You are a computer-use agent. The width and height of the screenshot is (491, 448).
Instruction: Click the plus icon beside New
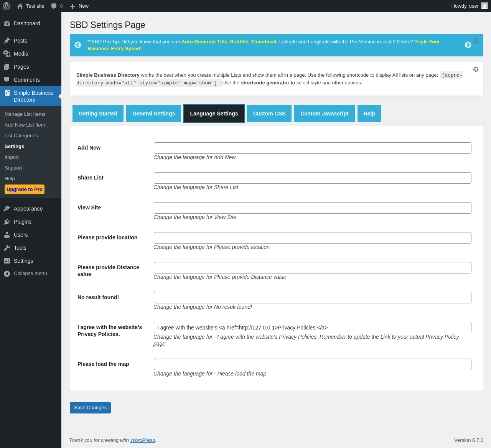click(72, 6)
